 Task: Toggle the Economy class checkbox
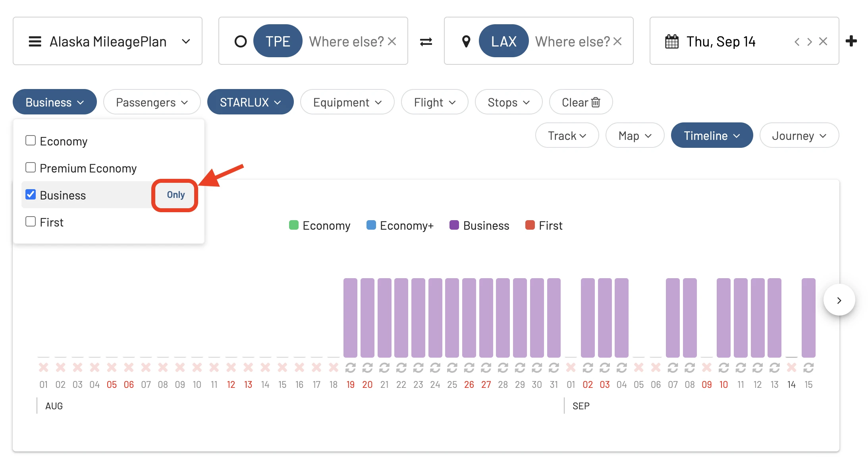31,140
